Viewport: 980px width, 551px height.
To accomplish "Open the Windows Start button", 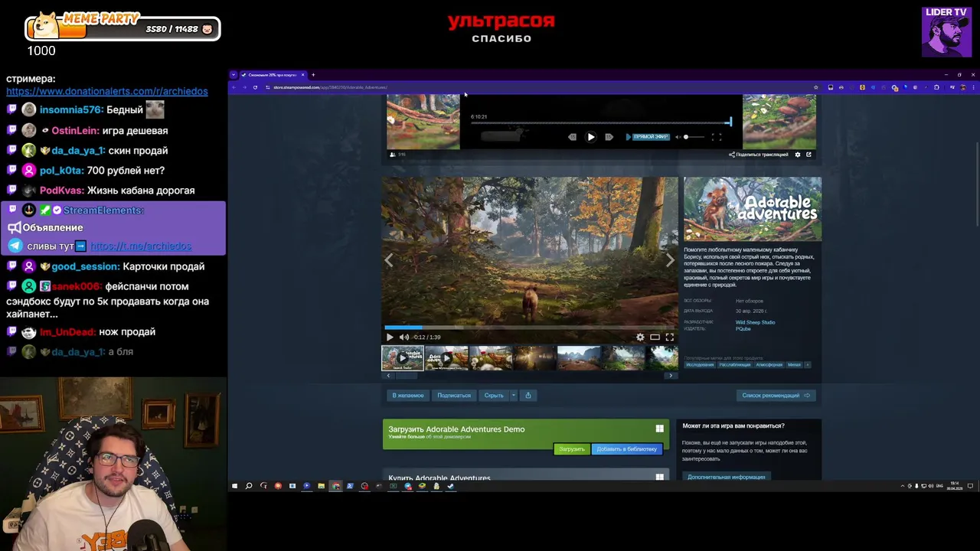I will coord(234,486).
